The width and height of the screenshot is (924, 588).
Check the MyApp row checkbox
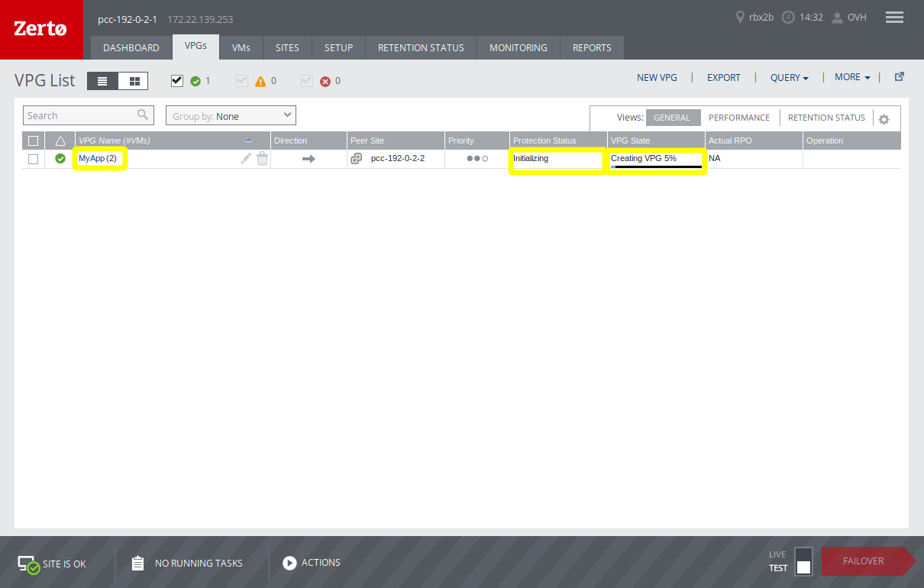pos(33,159)
